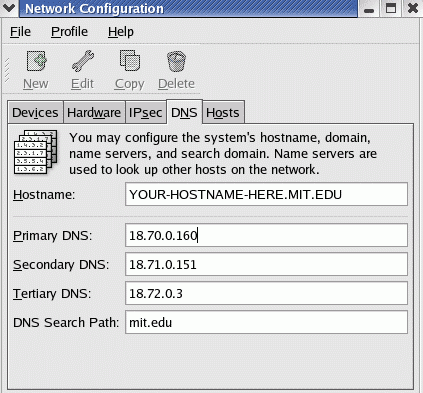Viewport: 423px width, 393px height.
Task: Click the Hostname label
Action: [x=44, y=195]
